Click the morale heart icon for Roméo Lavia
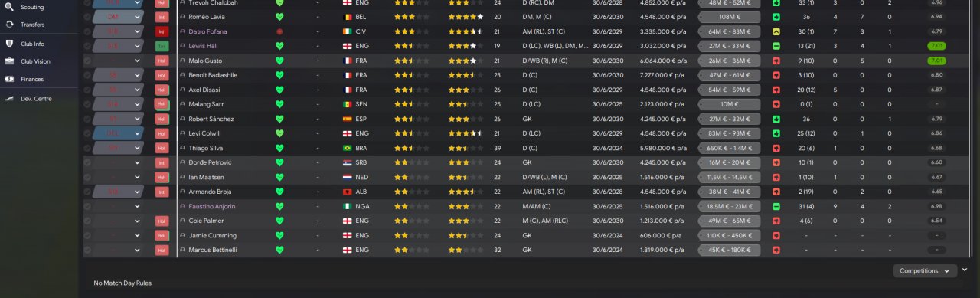Viewport: 980px width, 298px height. pos(279,17)
